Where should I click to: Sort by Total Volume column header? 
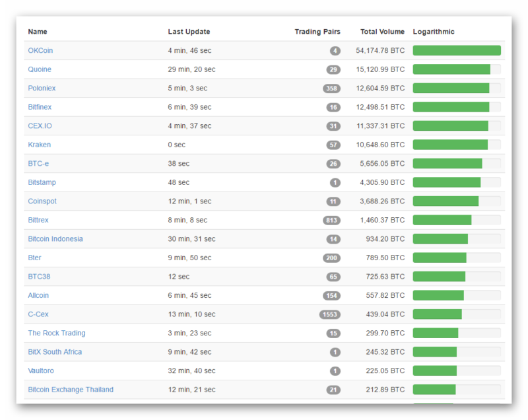382,32
